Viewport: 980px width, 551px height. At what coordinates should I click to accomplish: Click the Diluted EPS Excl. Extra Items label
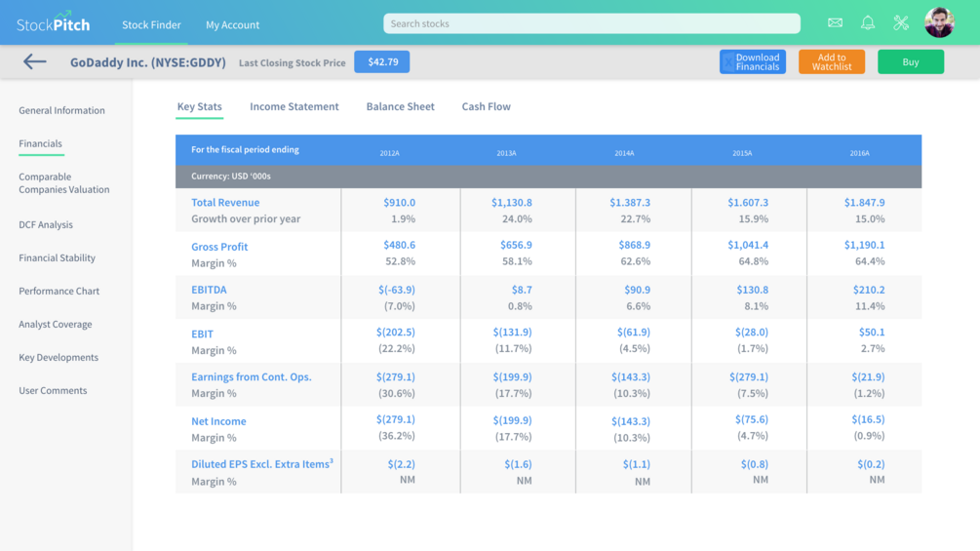coord(262,463)
